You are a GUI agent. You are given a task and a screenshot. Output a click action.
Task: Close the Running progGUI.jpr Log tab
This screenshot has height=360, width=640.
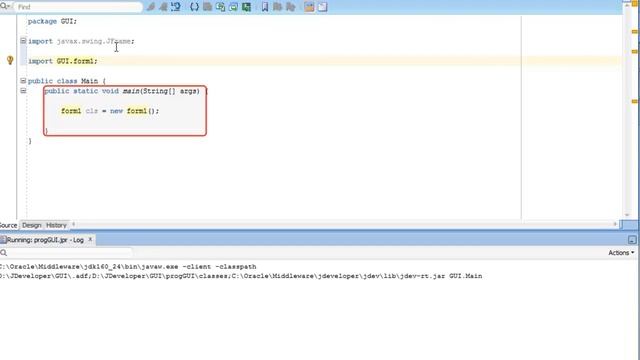pyautogui.click(x=90, y=240)
